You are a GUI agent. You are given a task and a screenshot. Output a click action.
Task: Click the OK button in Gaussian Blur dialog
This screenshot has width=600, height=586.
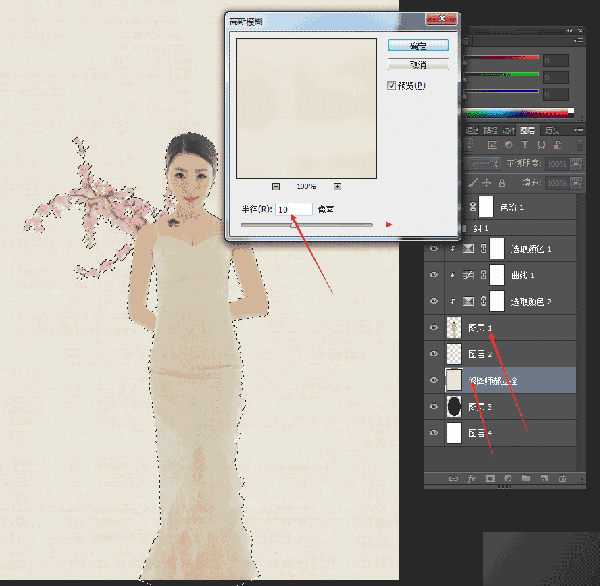pos(418,46)
